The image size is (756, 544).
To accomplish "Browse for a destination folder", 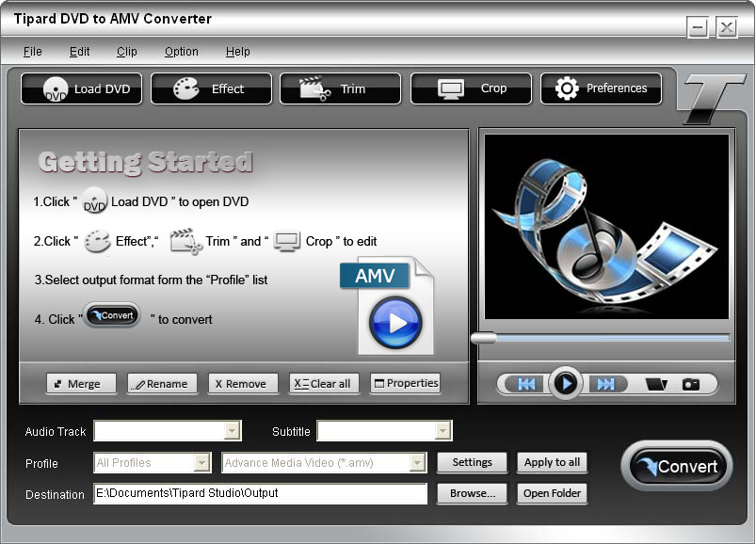I will tap(471, 493).
